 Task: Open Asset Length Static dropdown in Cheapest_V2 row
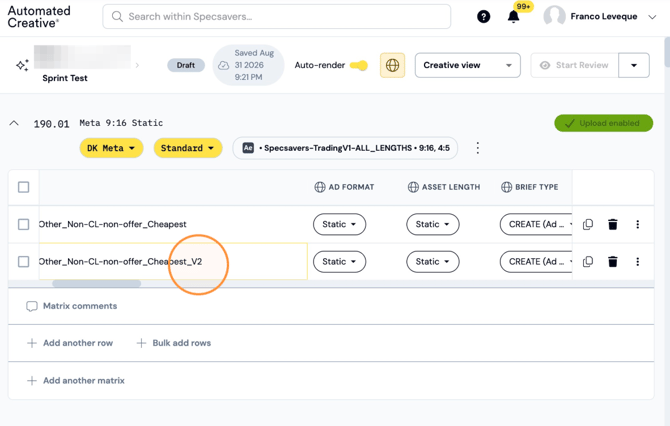[x=432, y=261]
